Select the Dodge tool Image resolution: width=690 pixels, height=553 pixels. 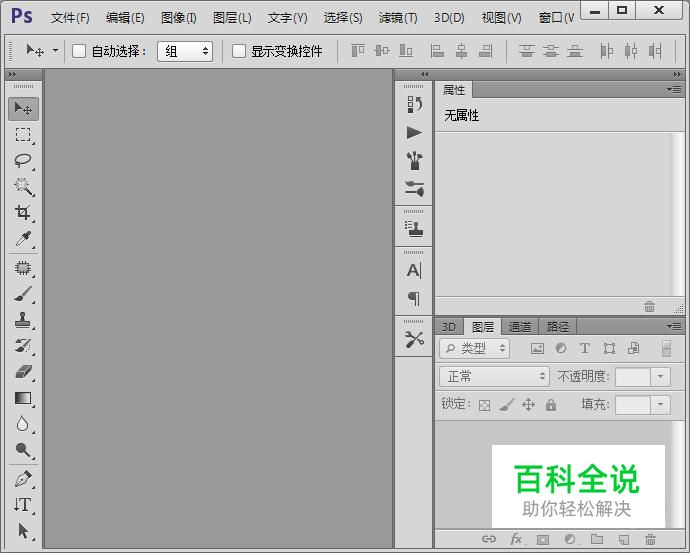(x=23, y=450)
